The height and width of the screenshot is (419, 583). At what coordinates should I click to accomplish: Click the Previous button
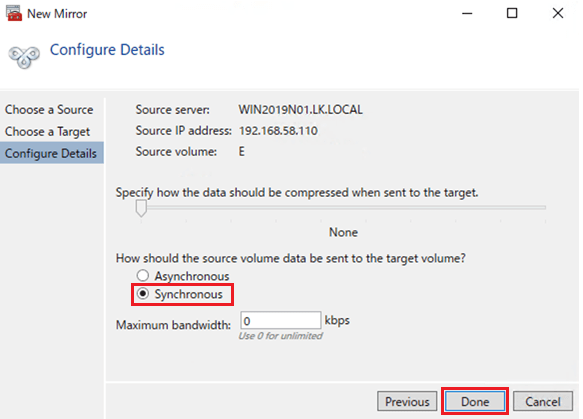407,402
